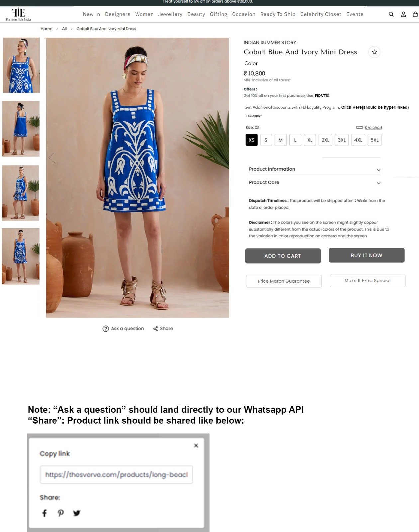Show previous image with left arrow

click(x=52, y=158)
